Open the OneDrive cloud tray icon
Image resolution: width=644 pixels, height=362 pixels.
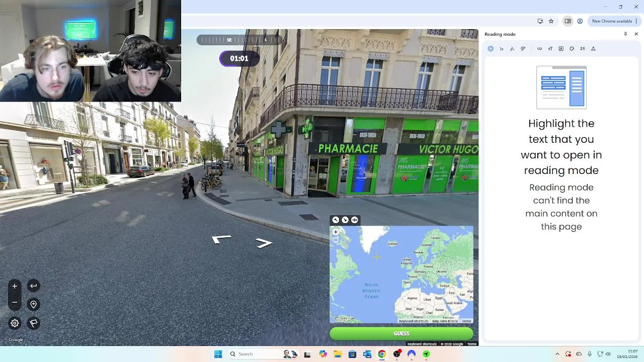(579, 354)
